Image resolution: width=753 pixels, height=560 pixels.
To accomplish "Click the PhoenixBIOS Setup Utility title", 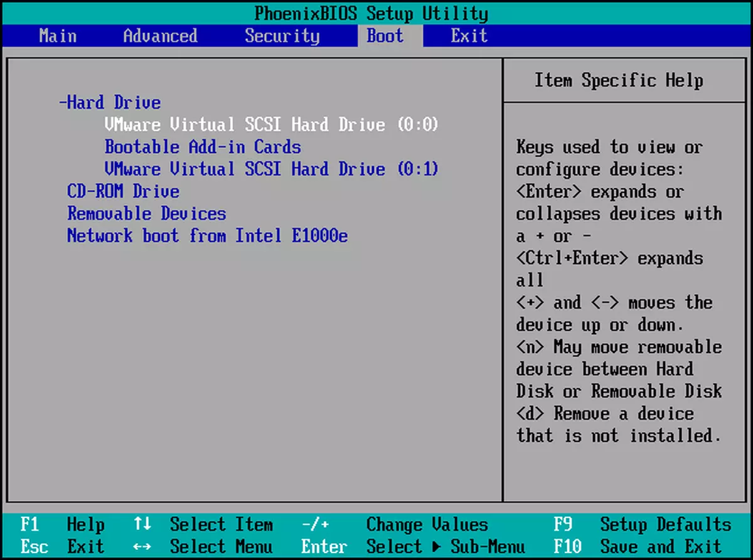I will click(x=376, y=13).
